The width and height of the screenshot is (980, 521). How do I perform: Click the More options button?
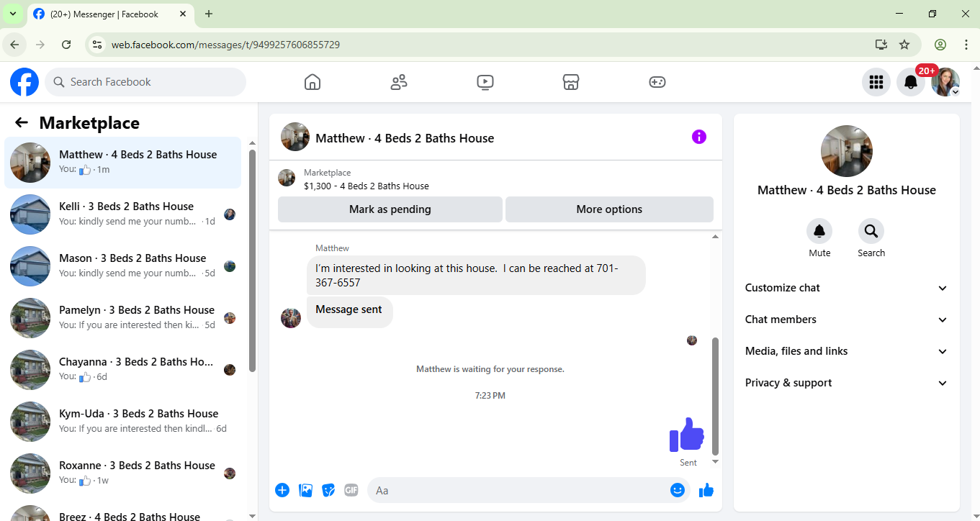(609, 209)
